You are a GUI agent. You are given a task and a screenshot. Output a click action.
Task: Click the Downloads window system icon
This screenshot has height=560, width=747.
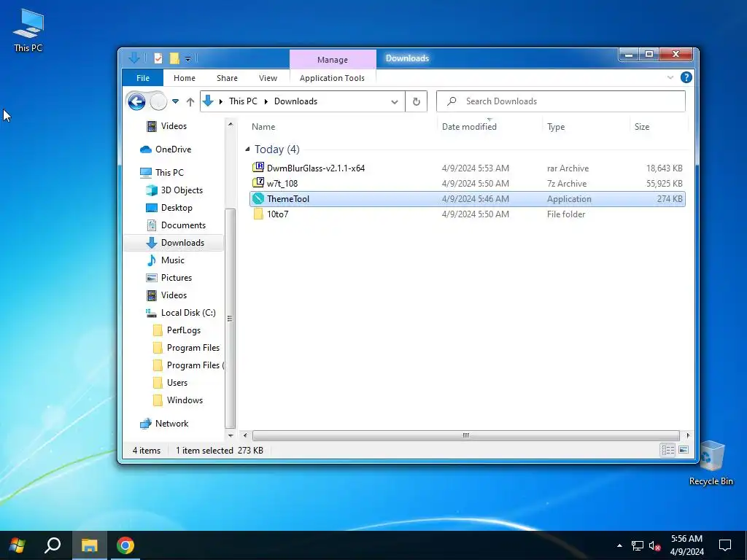coord(134,58)
